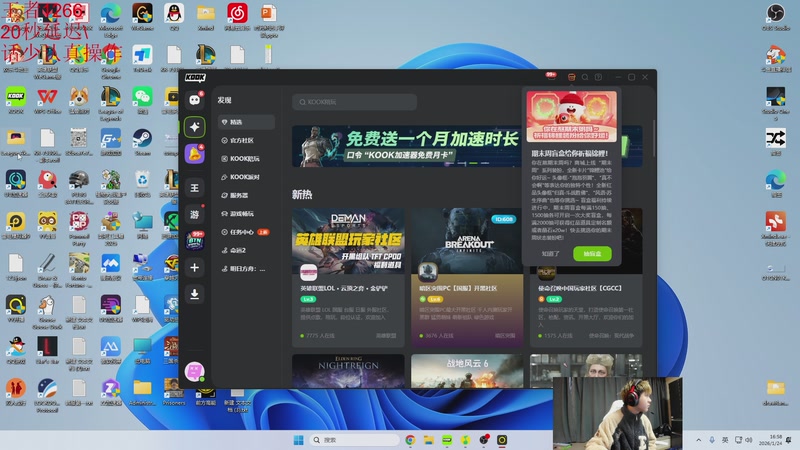Open the inbox icon with 99+ badge
Screen dimensions: 800x450
pyautogui.click(x=552, y=77)
